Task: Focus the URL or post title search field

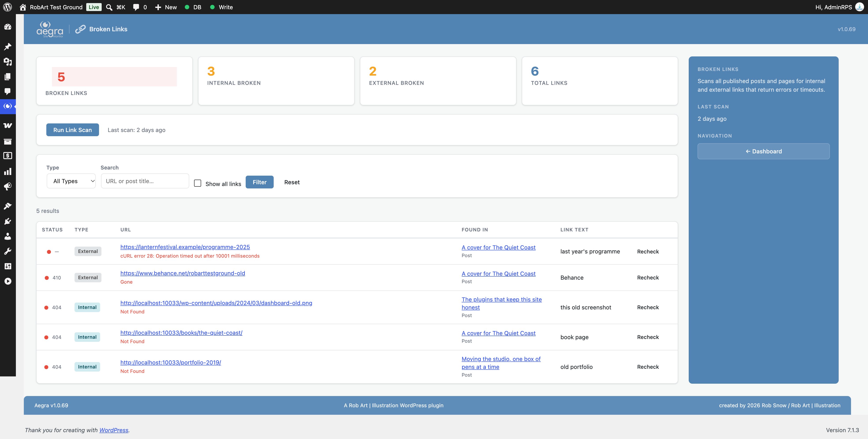Action: click(145, 181)
